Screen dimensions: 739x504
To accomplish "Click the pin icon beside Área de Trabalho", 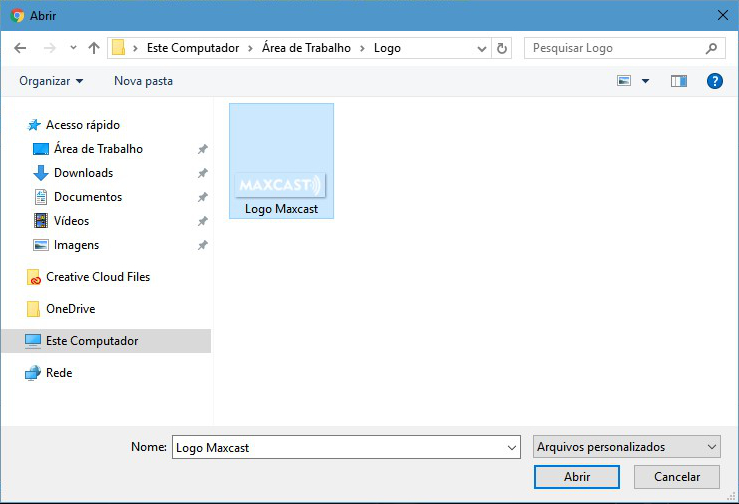I will click(x=203, y=149).
